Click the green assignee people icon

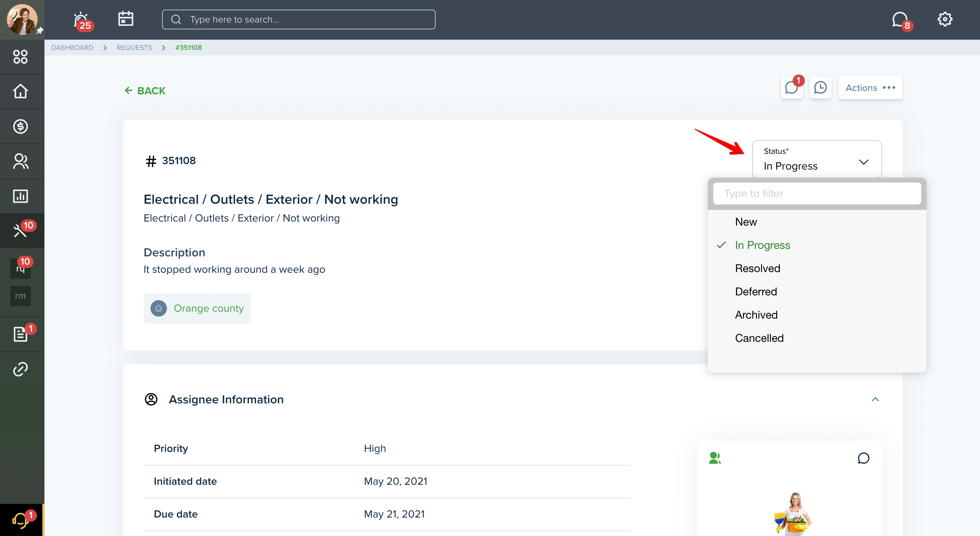(x=715, y=458)
